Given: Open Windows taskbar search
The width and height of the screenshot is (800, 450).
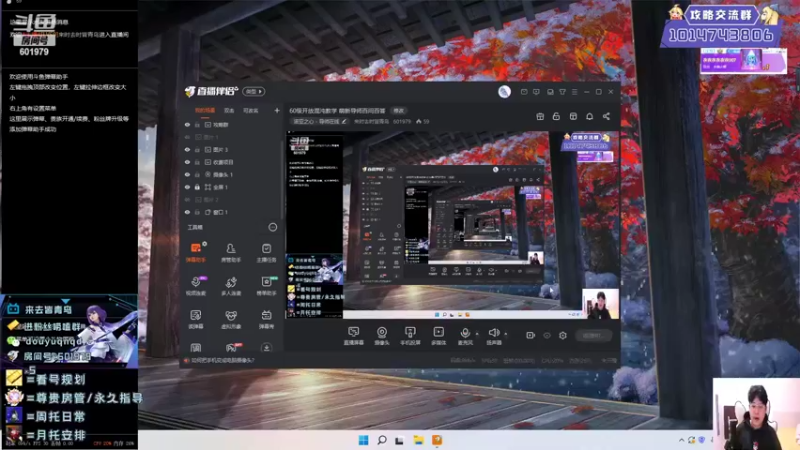Looking at the screenshot, I should (382, 440).
